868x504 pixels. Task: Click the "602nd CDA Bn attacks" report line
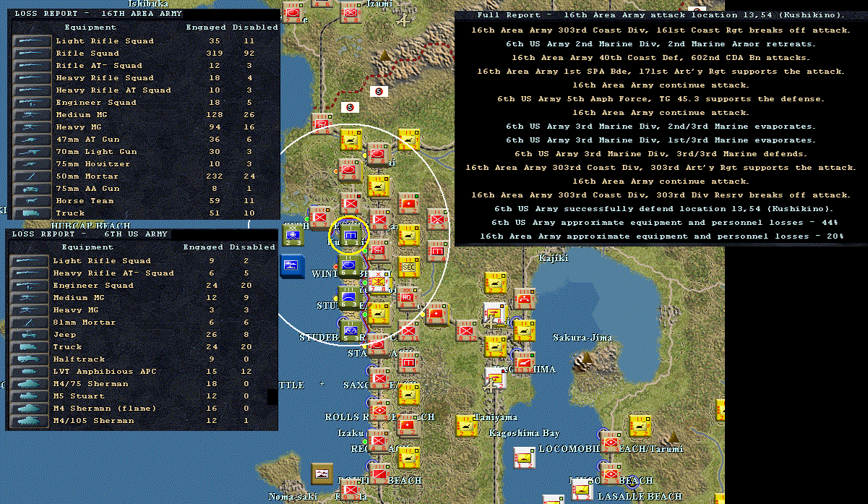(x=661, y=58)
